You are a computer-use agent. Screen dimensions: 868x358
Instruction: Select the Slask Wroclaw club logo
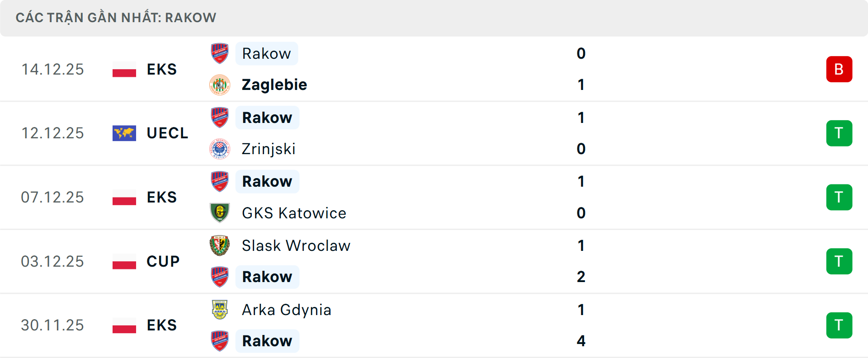tap(220, 245)
